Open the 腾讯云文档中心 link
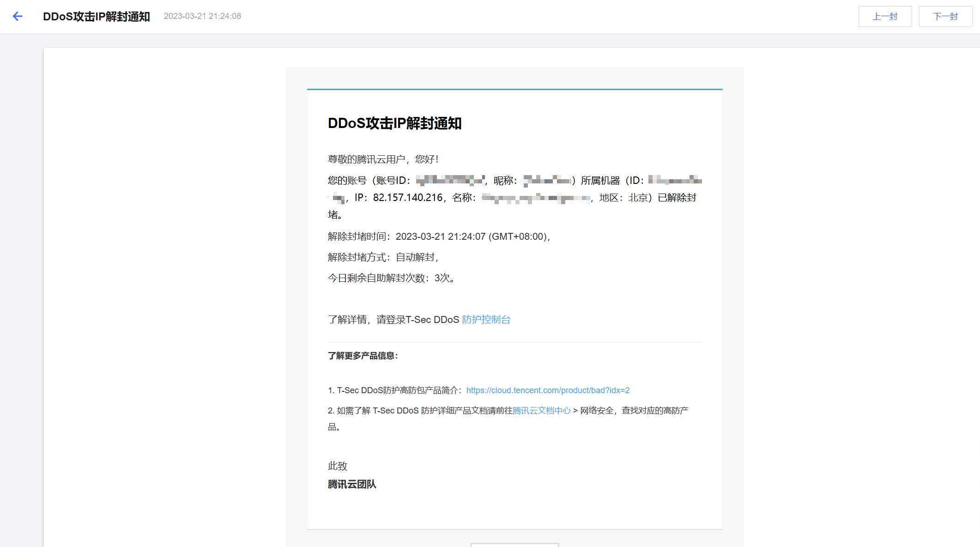980x547 pixels. pos(541,411)
